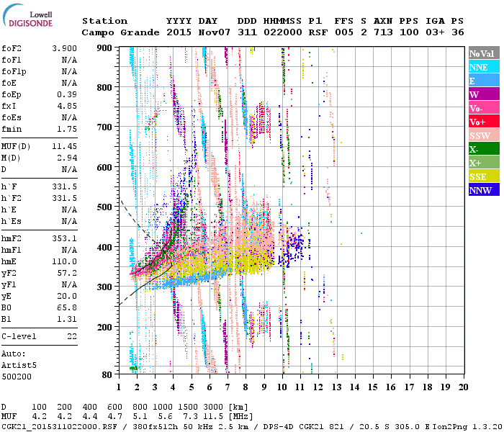Click the B0 value 65.8

[x=67, y=308]
